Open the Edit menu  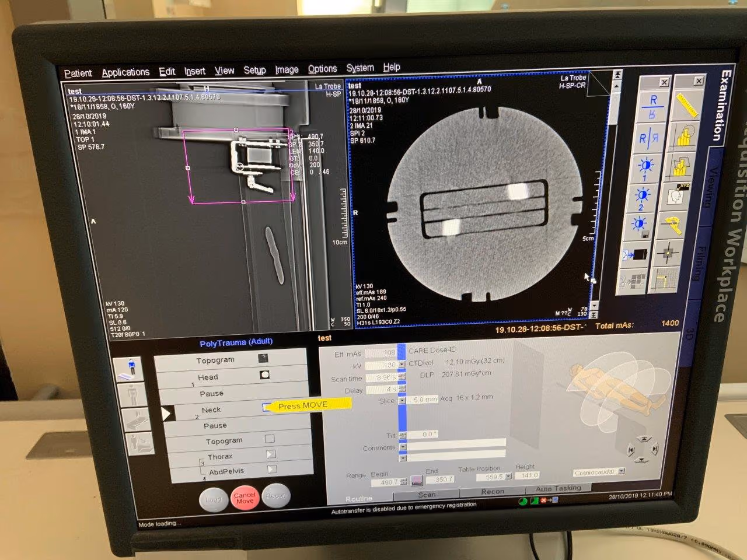(x=167, y=71)
